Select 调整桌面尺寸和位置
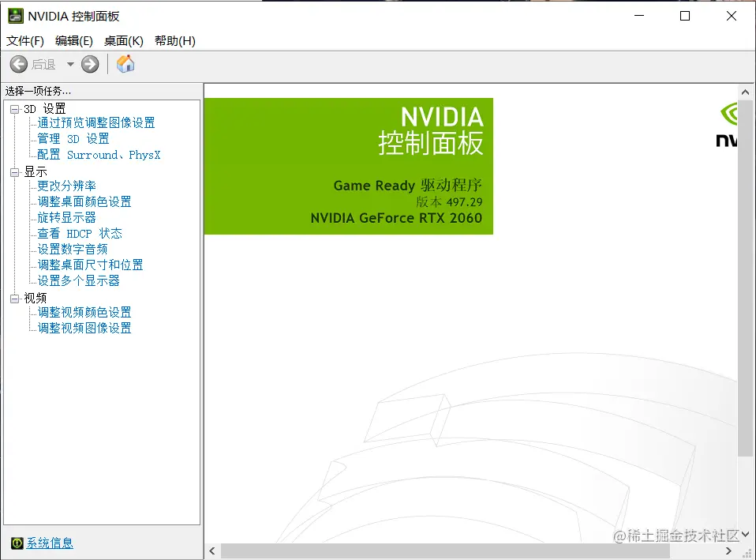The height and width of the screenshot is (560, 756). tap(90, 265)
